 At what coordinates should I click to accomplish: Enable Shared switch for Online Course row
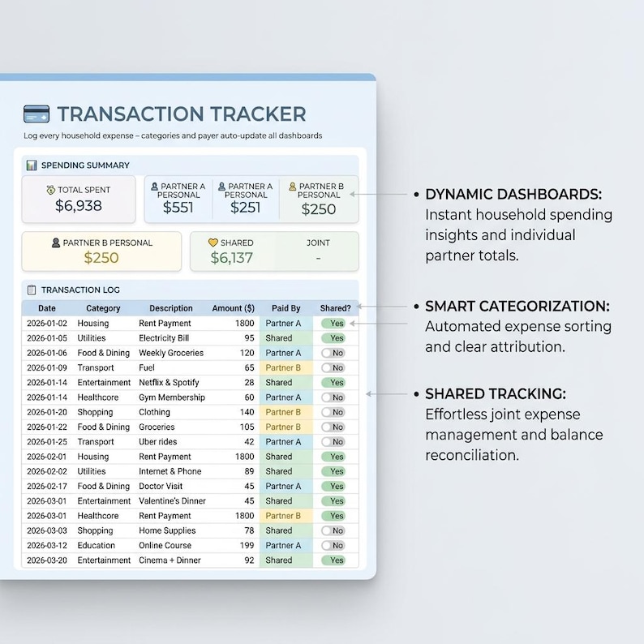coord(333,545)
